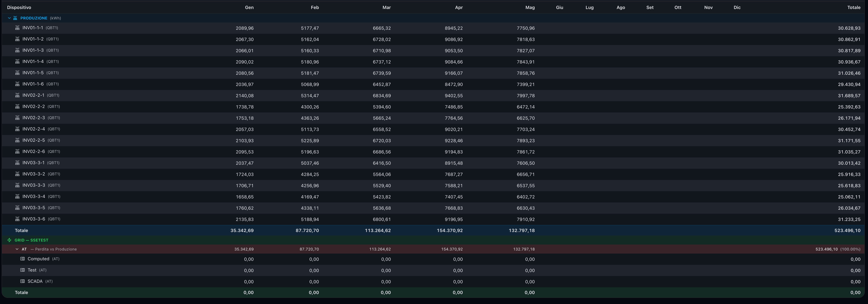Screen dimensions: 868x304
Task: Click the Dic month column header
Action: click(x=737, y=7)
